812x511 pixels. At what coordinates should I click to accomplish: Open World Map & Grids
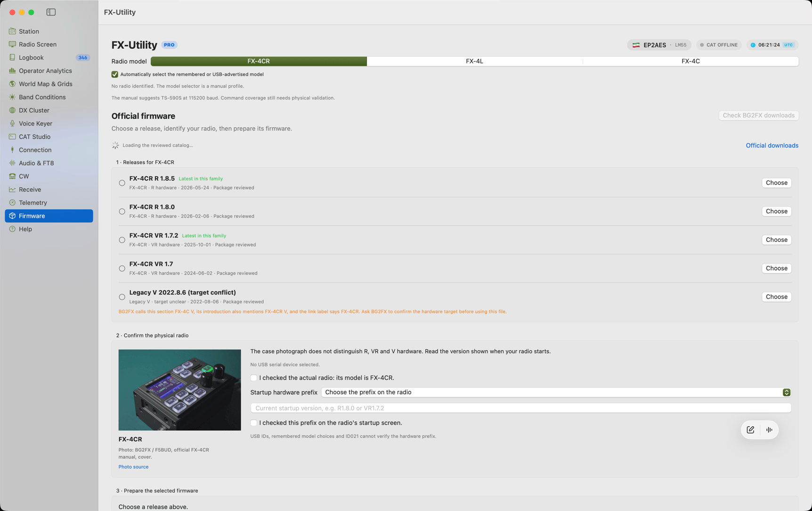click(x=49, y=84)
